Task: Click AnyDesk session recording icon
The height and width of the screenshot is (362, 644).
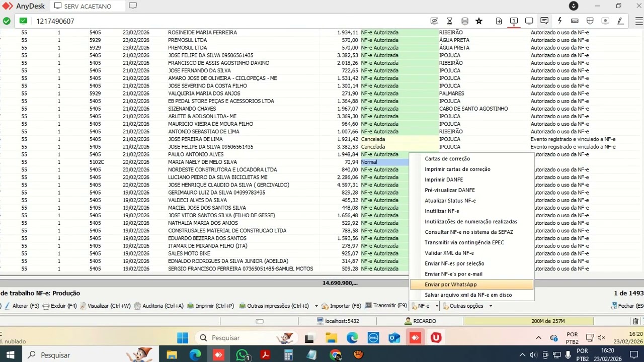Action: click(605, 21)
